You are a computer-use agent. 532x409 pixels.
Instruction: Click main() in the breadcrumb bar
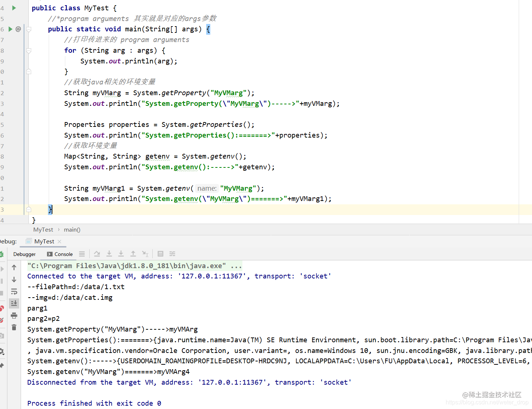pos(72,229)
